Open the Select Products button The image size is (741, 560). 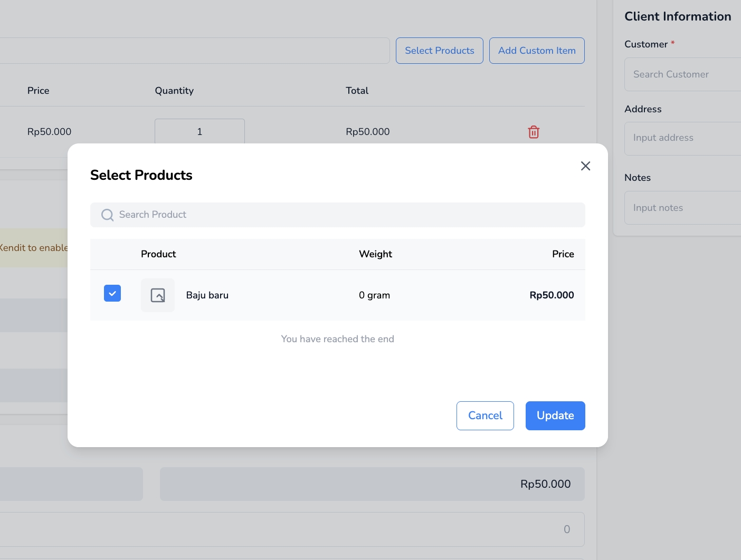click(x=439, y=51)
